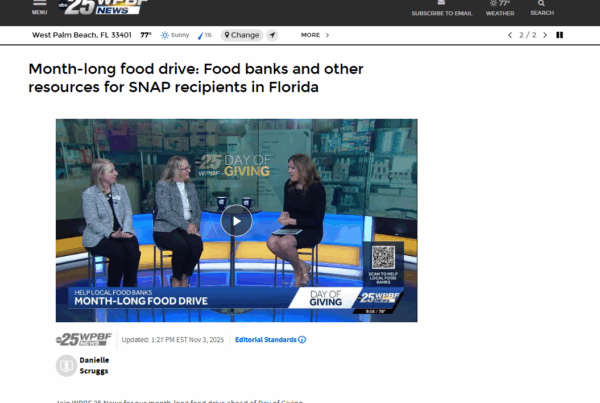Open the Editorial Standards link
Screen dimensions: 600x403
(x=266, y=339)
